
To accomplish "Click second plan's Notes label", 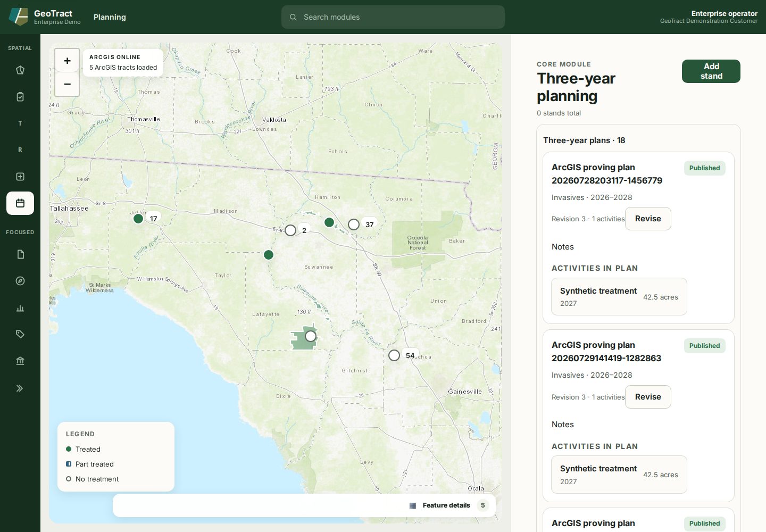I will 563,425.
